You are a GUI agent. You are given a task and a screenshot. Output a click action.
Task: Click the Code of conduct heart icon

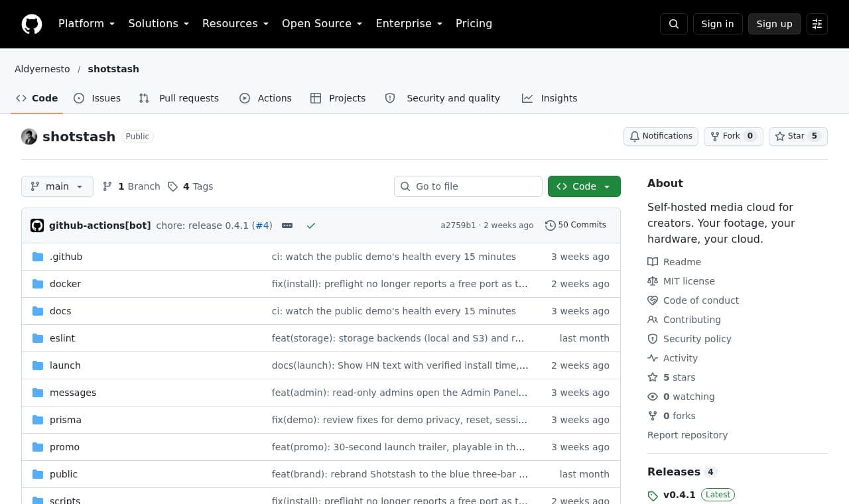point(653,300)
